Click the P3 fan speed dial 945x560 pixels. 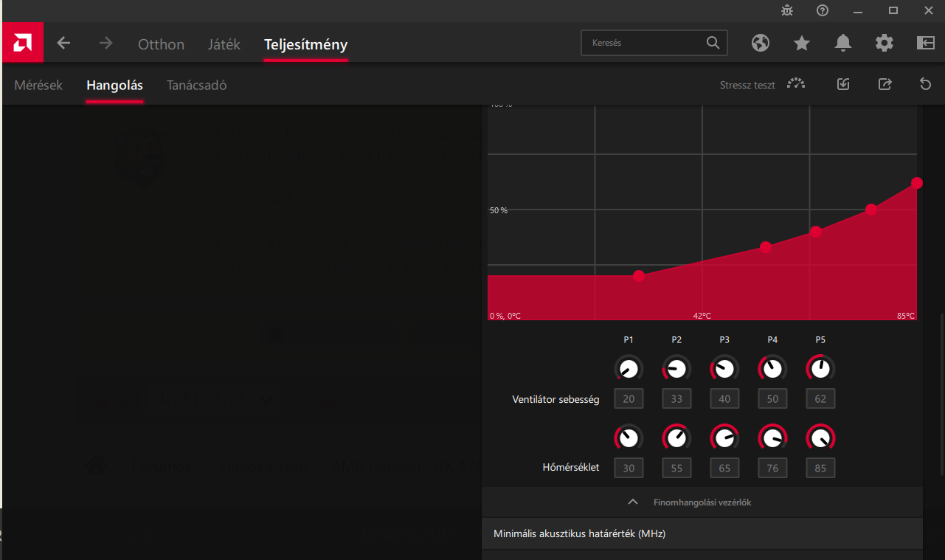[x=724, y=368]
